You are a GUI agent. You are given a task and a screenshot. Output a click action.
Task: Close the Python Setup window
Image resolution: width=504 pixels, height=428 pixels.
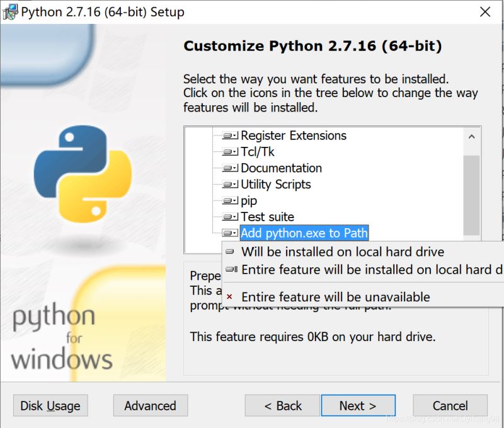(485, 12)
